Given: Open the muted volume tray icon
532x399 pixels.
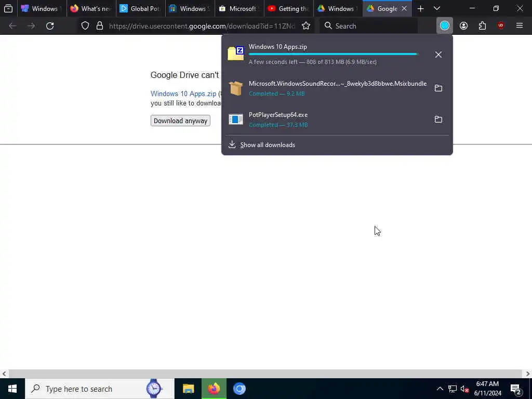Looking at the screenshot, I should click(464, 389).
